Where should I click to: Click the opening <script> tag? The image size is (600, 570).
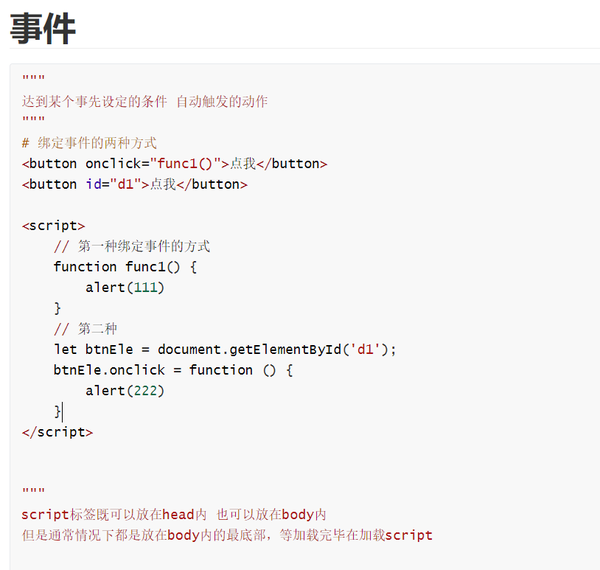pyautogui.click(x=54, y=226)
